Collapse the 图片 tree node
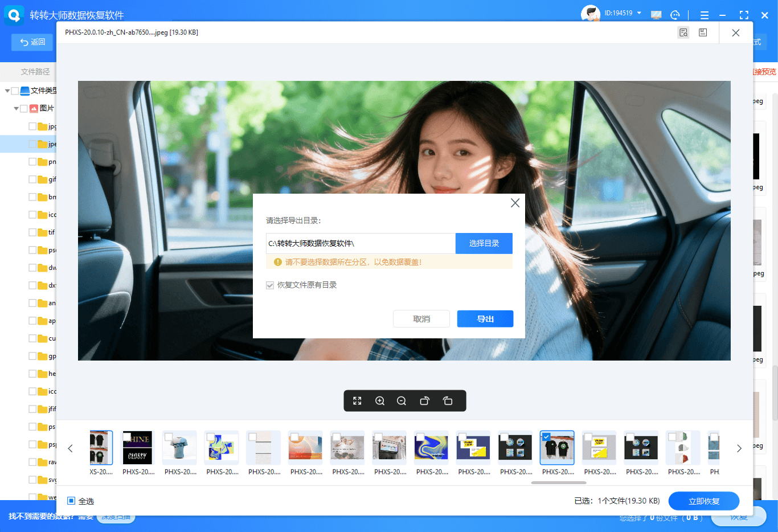This screenshot has width=778, height=532. click(x=17, y=108)
